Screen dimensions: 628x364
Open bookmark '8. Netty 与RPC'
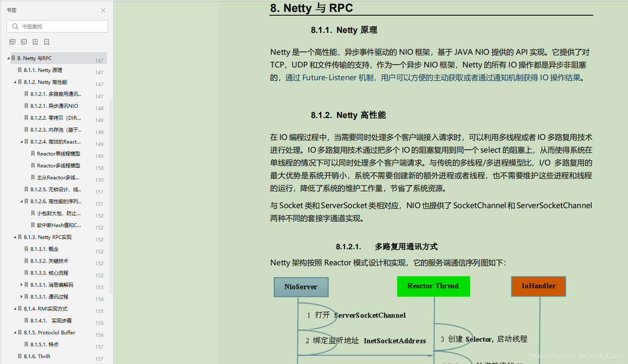(35, 58)
